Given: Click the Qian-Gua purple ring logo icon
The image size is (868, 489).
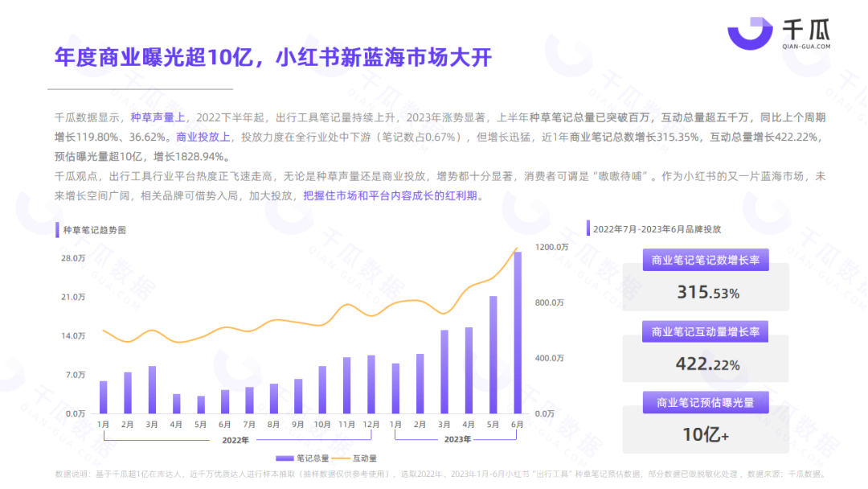Looking at the screenshot, I should pos(750,32).
